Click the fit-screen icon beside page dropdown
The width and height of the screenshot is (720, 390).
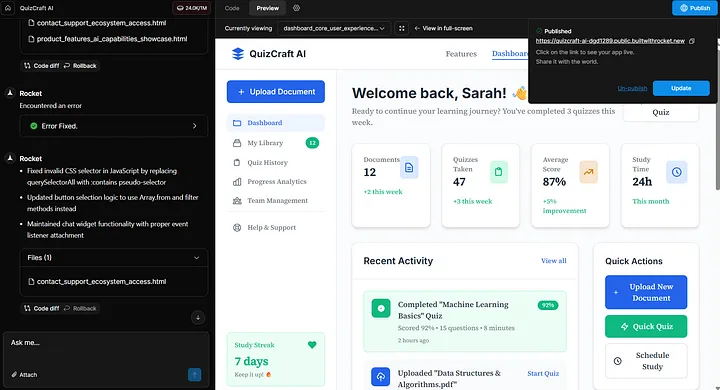pyautogui.click(x=401, y=28)
